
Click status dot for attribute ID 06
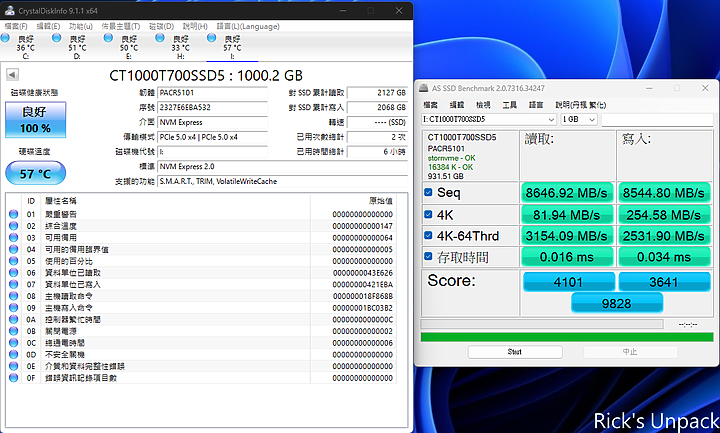tap(13, 273)
